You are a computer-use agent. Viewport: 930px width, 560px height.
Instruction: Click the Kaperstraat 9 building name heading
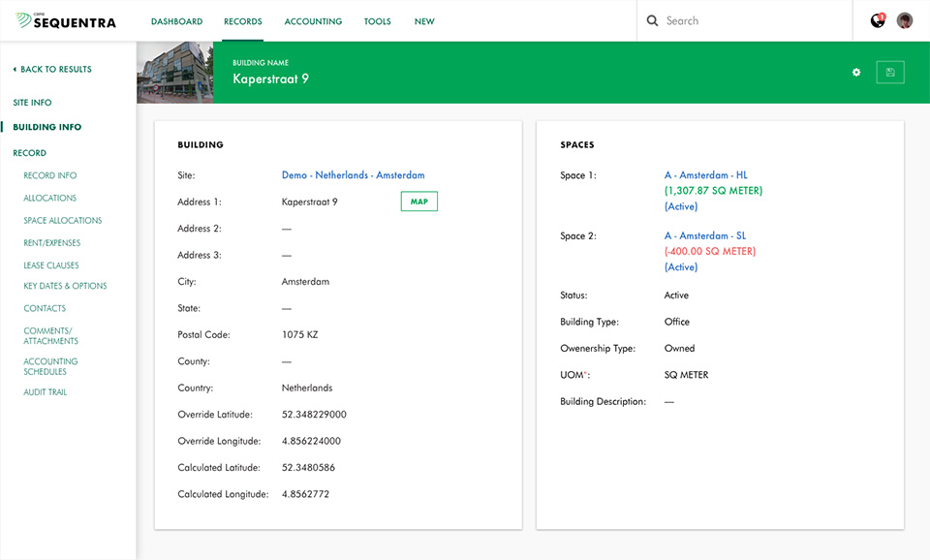270,78
